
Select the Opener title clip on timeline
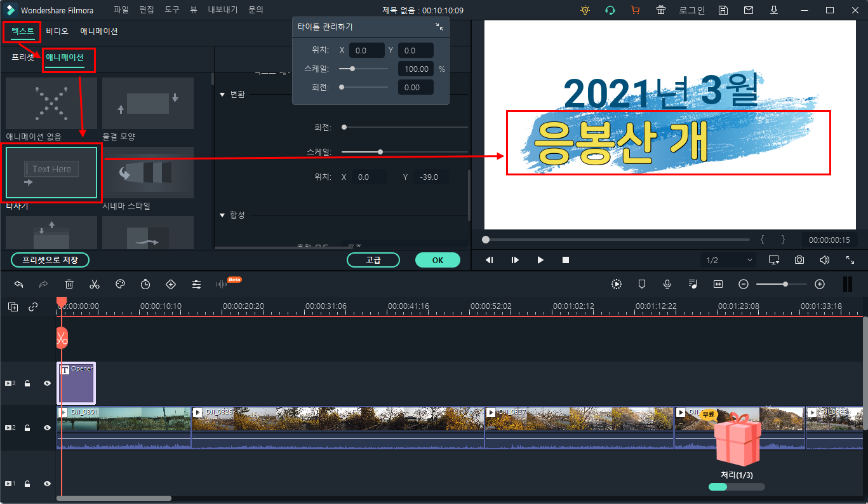pos(76,383)
